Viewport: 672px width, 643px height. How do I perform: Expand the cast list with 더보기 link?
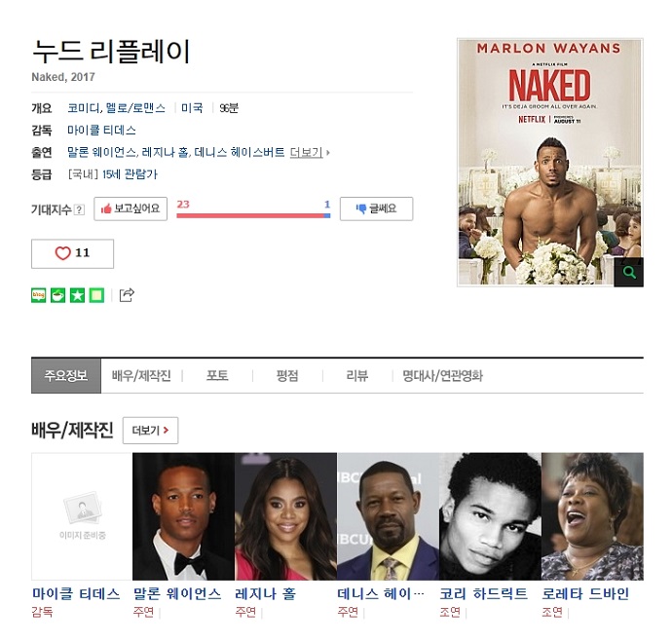click(309, 152)
